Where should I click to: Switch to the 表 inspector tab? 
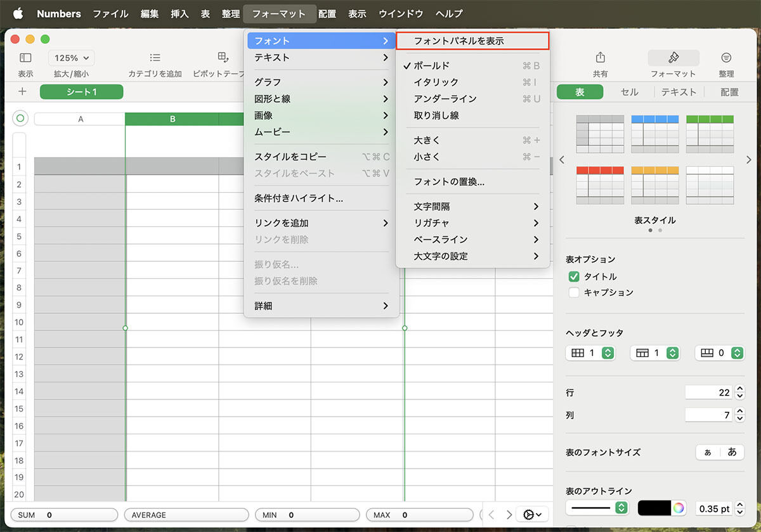click(x=580, y=92)
